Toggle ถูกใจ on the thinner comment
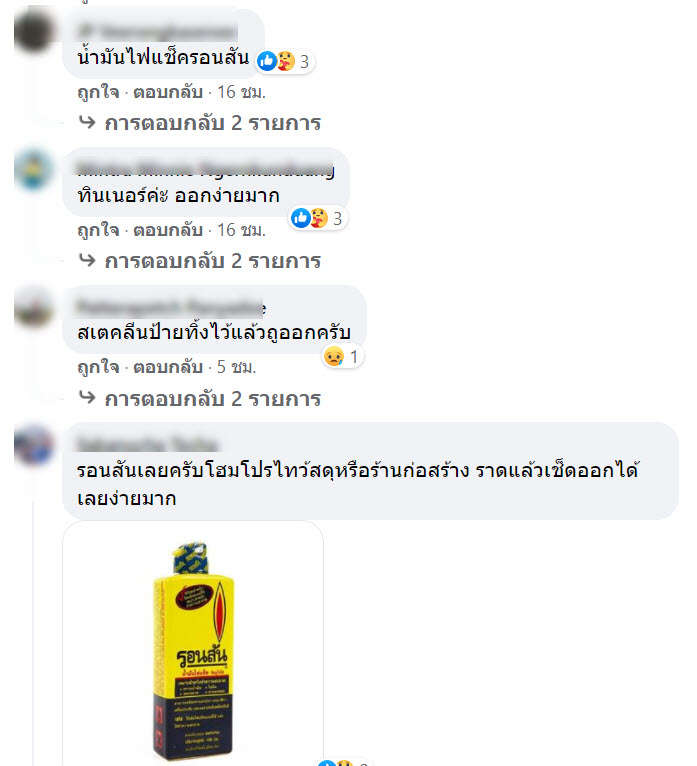The width and height of the screenshot is (697, 766). [98, 230]
